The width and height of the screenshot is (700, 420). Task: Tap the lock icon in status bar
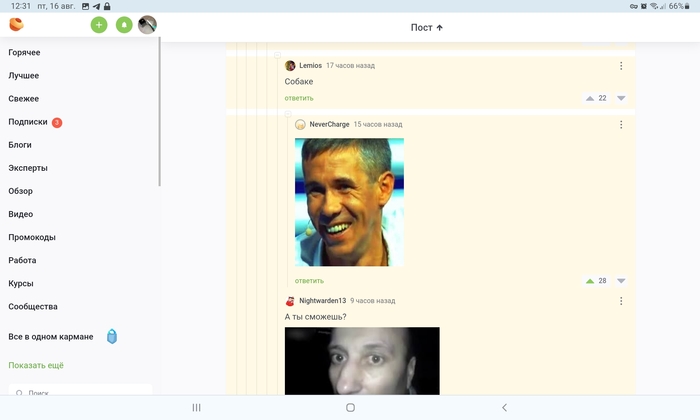(107, 6)
